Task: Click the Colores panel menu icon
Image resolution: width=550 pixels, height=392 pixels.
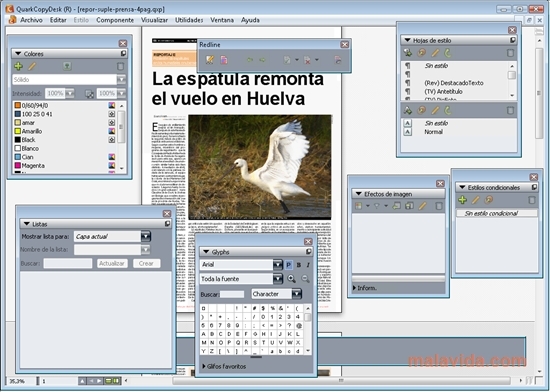Action: point(123,54)
